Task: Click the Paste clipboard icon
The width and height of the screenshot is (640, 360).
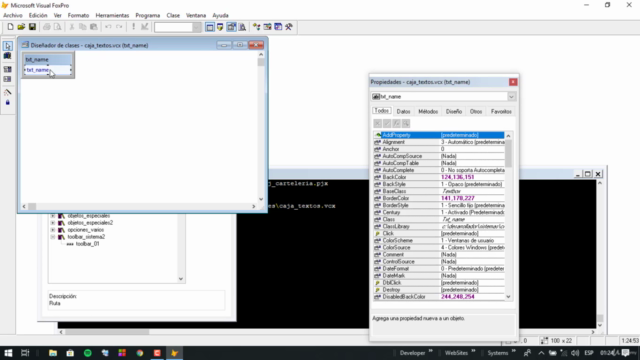Action: coord(93,27)
